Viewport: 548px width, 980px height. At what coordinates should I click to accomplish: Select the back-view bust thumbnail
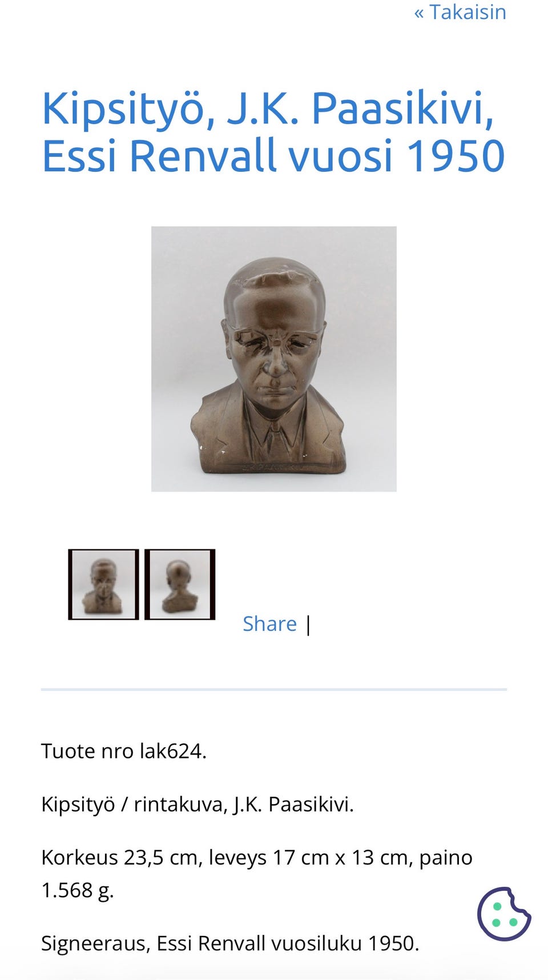click(x=180, y=584)
